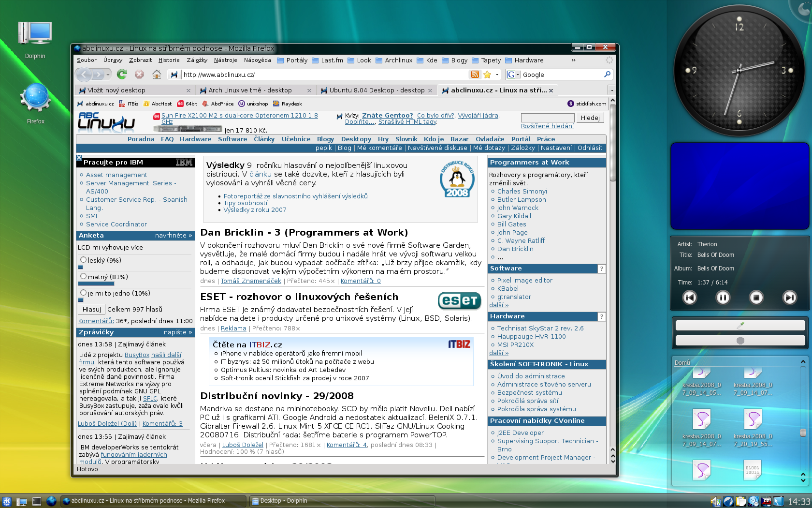
Task: Stop playback in the music widget
Action: [756, 297]
